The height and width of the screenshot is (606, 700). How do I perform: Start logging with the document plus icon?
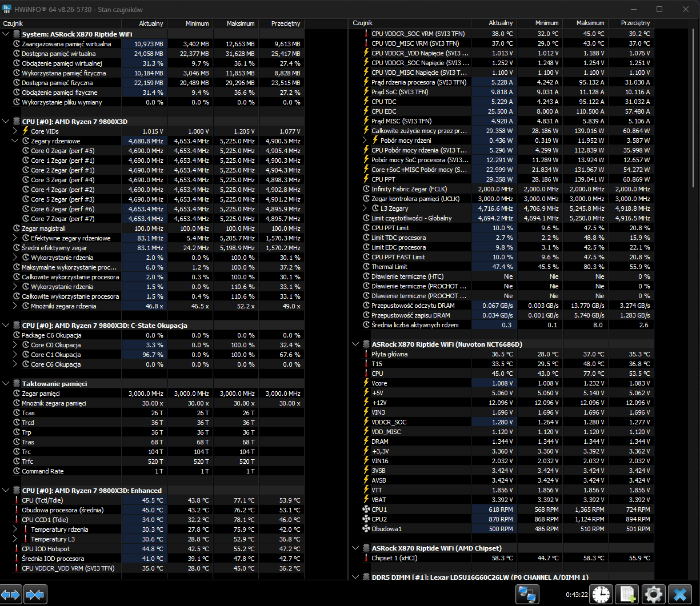point(628,595)
